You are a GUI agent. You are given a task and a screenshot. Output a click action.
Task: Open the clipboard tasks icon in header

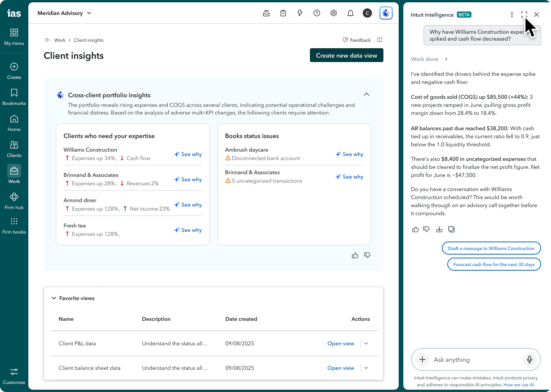point(283,13)
